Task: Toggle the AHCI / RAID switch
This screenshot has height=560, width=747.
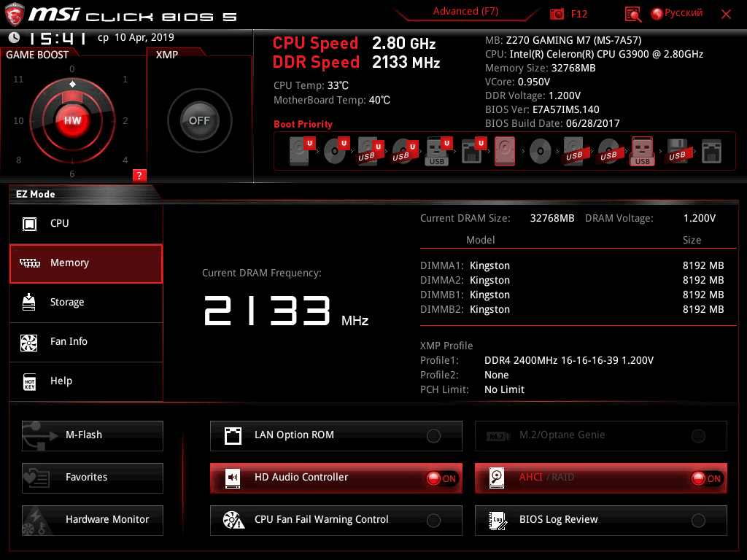Action: pos(706,478)
